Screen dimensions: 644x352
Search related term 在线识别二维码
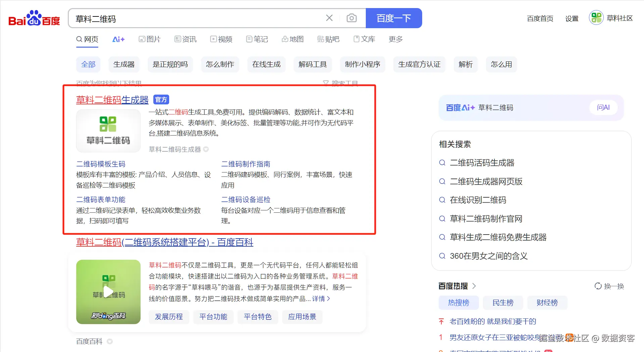tap(478, 200)
